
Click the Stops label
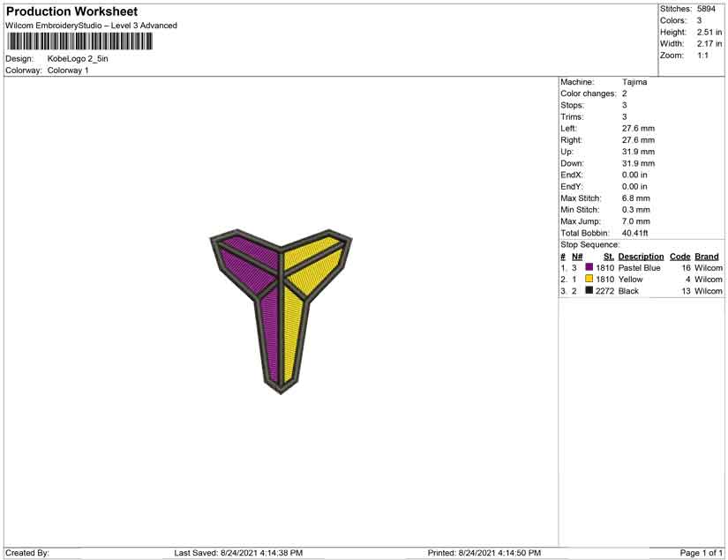(x=572, y=105)
